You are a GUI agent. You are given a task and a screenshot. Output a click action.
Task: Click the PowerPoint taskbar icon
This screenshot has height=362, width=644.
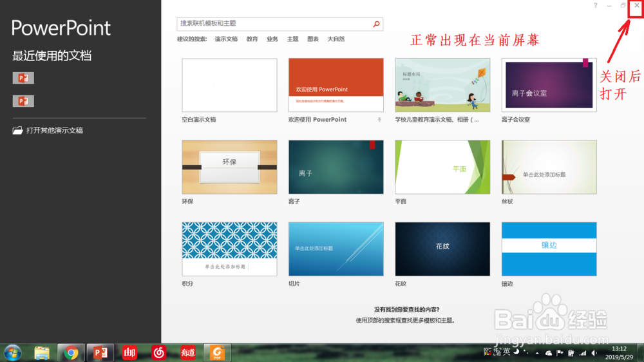pyautogui.click(x=100, y=352)
